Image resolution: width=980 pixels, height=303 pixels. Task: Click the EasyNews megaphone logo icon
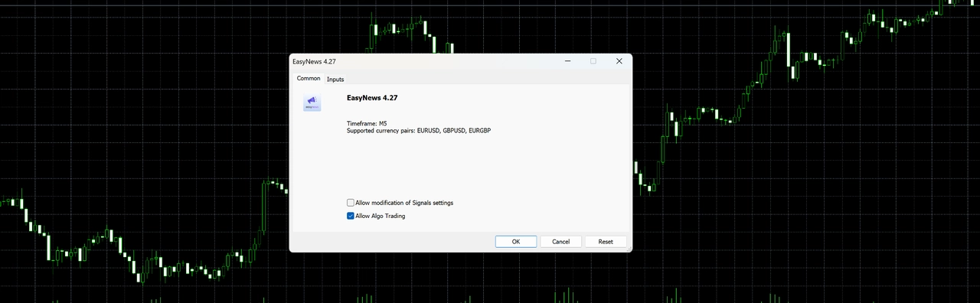point(312,103)
